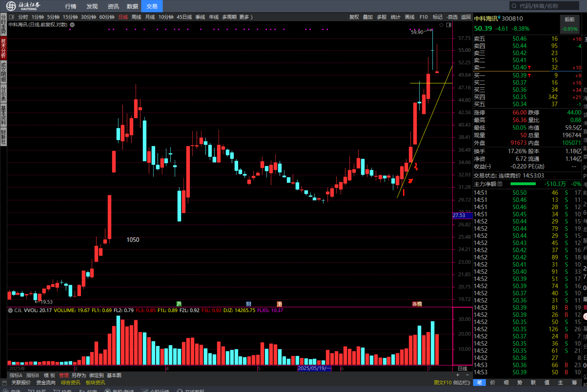
Task: Click the -自选 watchlist button
Action: coord(451,17)
